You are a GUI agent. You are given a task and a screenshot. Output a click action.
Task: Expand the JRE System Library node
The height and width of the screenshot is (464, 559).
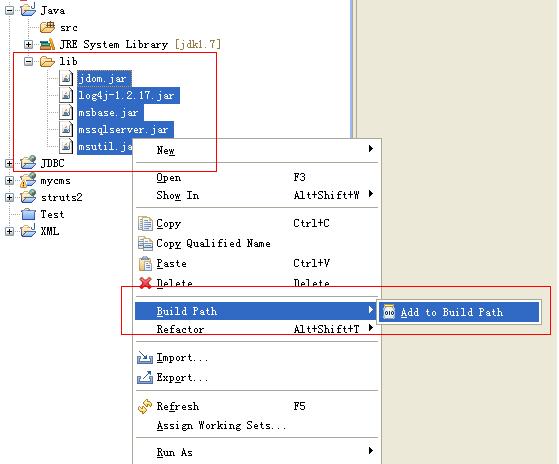pos(28,45)
